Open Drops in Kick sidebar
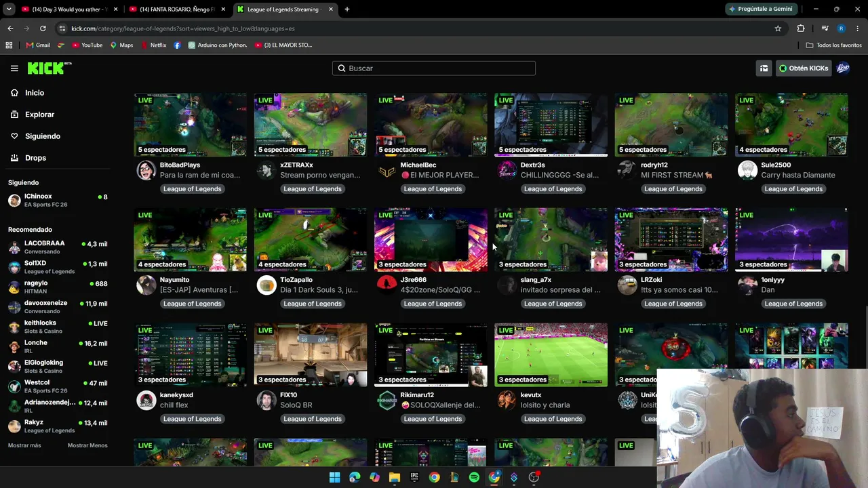868x488 pixels. click(x=35, y=158)
